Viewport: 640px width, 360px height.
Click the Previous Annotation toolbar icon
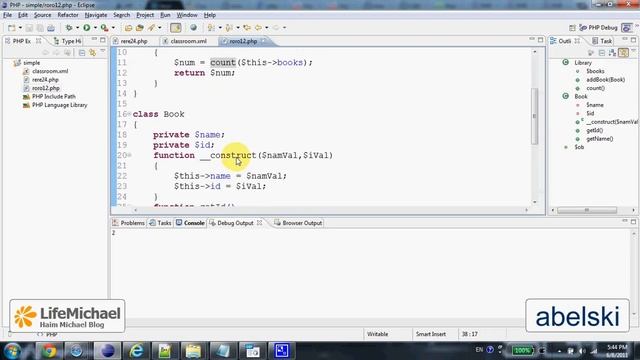click(x=229, y=28)
